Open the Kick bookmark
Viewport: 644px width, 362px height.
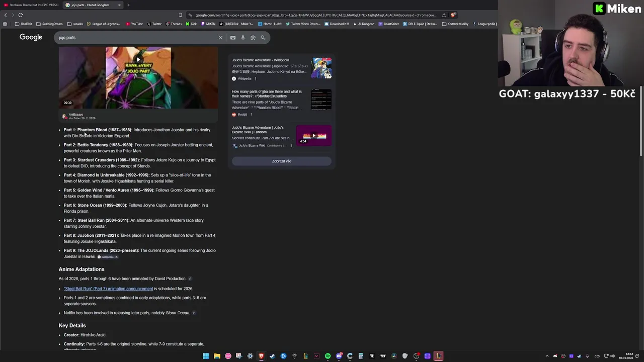pyautogui.click(x=192, y=24)
